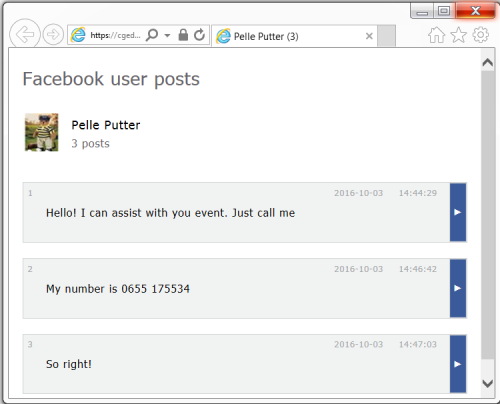
Task: Refresh the page with reload icon
Action: pos(199,35)
